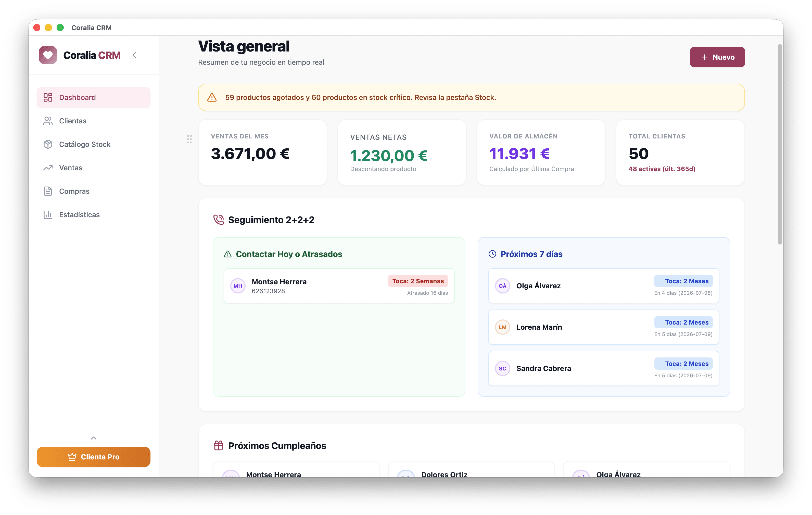Click 'Toca: 2 Meses' badge for Lorena Marín
This screenshot has height=515, width=812.
tap(683, 322)
